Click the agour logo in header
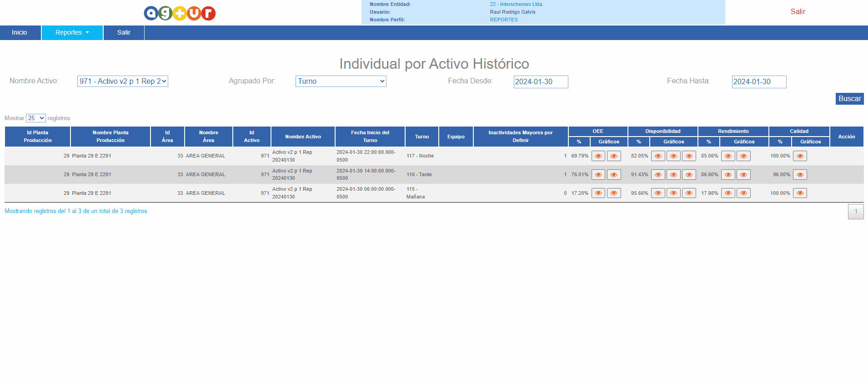This screenshot has width=868, height=381. pyautogui.click(x=180, y=13)
